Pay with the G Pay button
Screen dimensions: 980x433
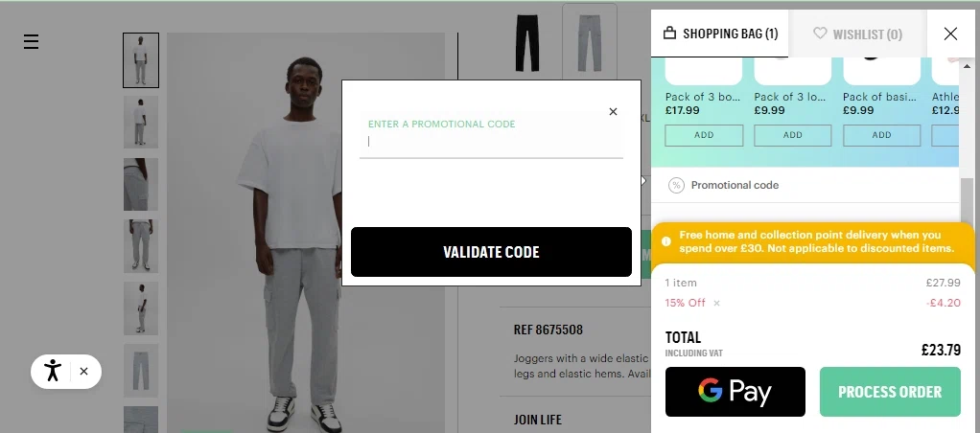coord(735,392)
